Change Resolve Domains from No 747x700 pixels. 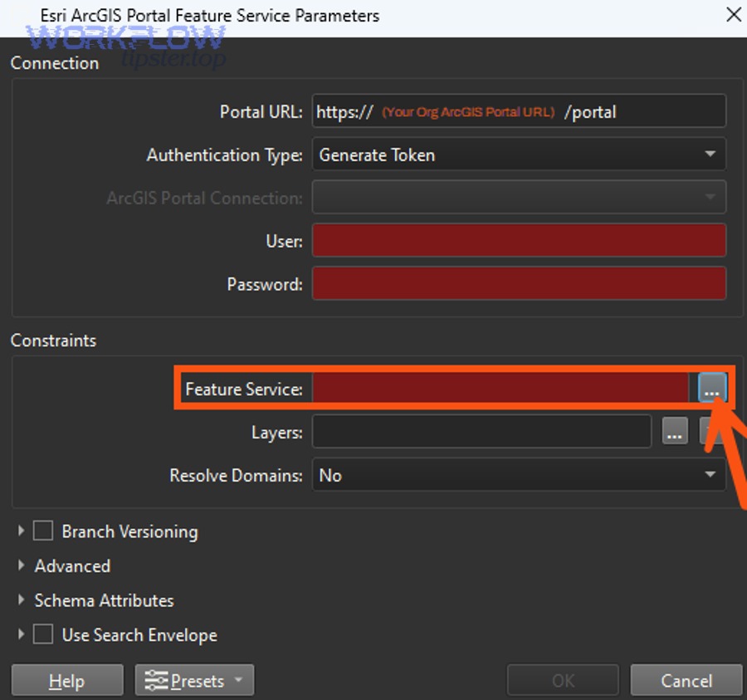[519, 475]
